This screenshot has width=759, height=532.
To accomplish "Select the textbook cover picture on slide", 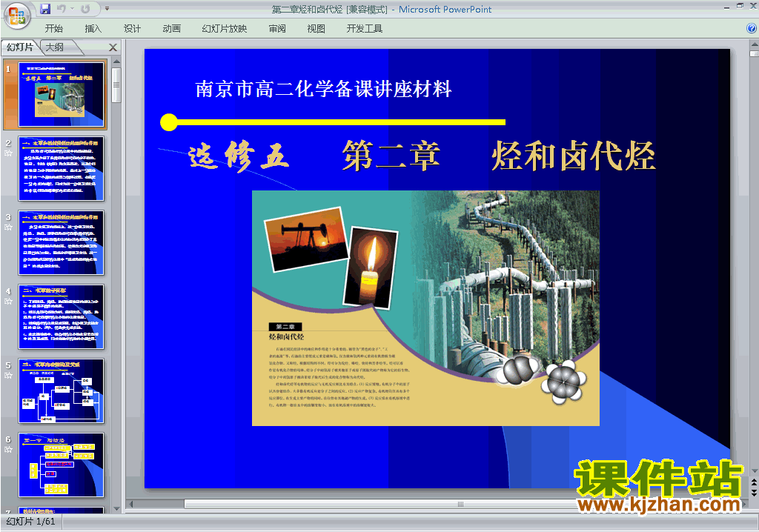I will coord(425,308).
